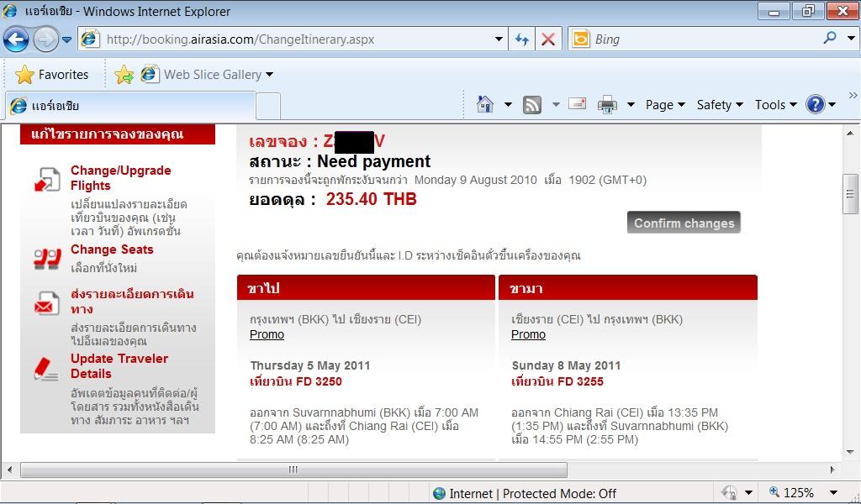Click the 125% zoom level button
Image resolution: width=861 pixels, height=504 pixels.
point(792,492)
